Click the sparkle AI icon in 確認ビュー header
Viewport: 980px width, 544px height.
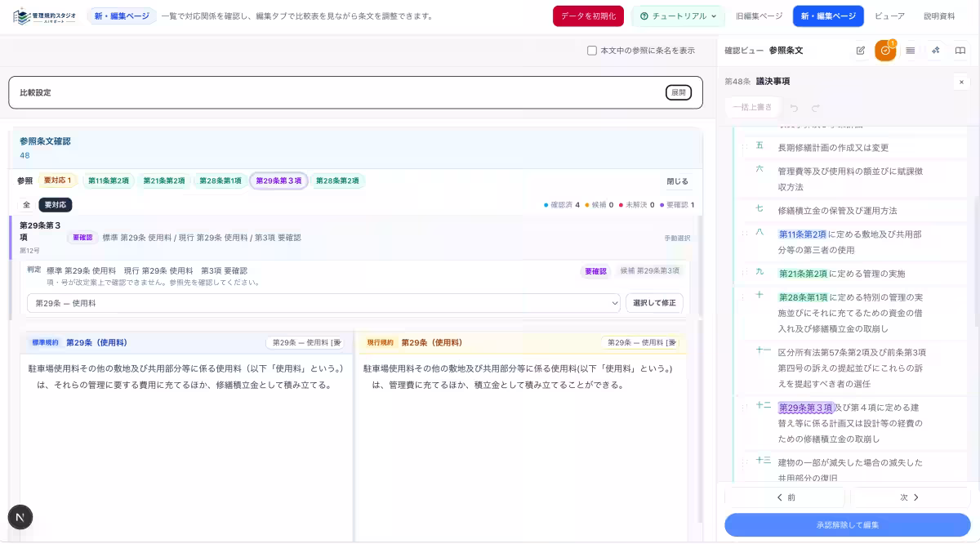pyautogui.click(x=936, y=51)
